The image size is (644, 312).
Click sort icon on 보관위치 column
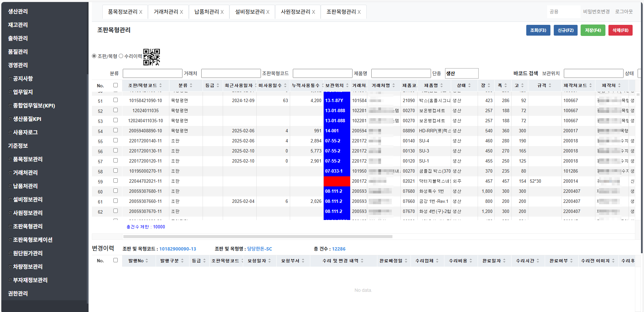pos(347,86)
